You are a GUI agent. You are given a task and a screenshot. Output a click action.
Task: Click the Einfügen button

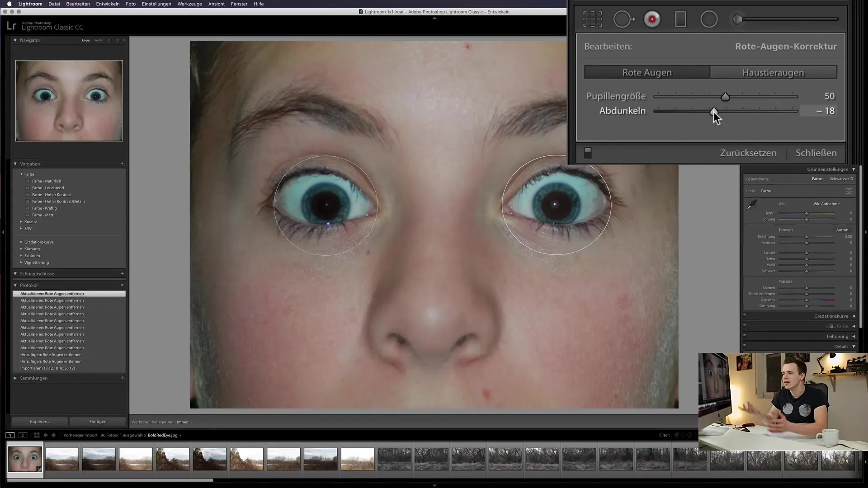98,422
